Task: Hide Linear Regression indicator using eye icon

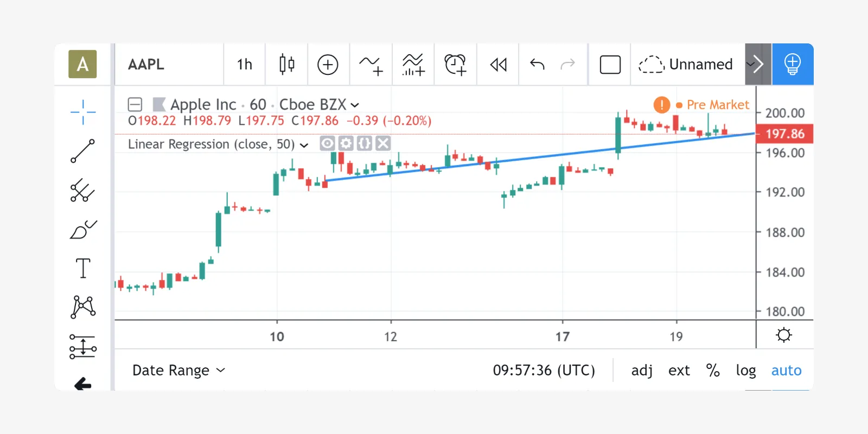Action: click(327, 143)
